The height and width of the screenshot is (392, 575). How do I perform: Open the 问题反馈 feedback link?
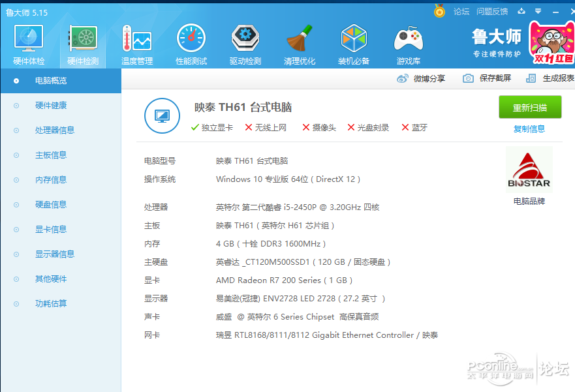pyautogui.click(x=492, y=12)
